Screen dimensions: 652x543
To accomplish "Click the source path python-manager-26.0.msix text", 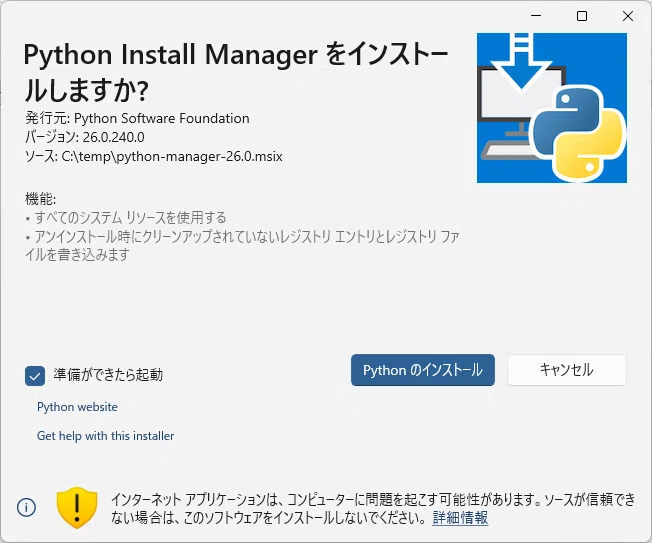I will coord(154,156).
